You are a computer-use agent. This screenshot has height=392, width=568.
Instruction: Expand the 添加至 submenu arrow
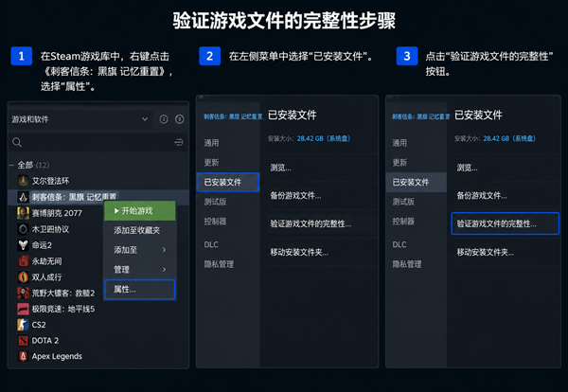click(164, 250)
